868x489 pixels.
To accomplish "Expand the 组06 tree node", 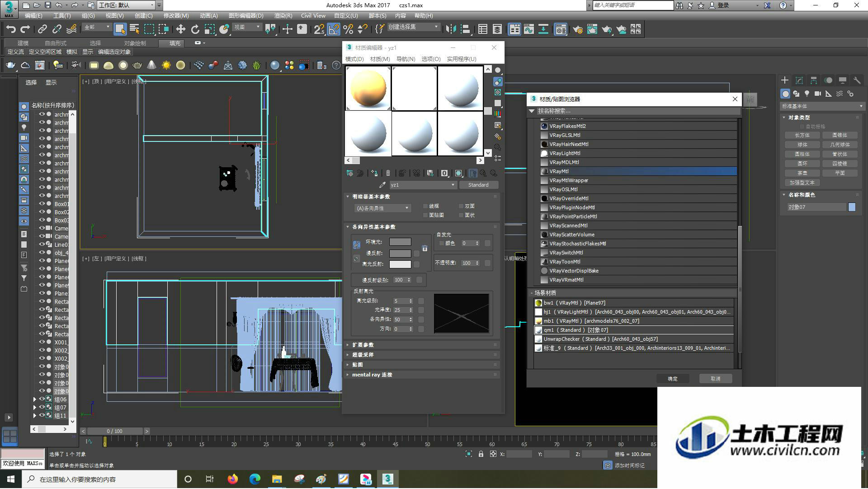I will coord(35,400).
